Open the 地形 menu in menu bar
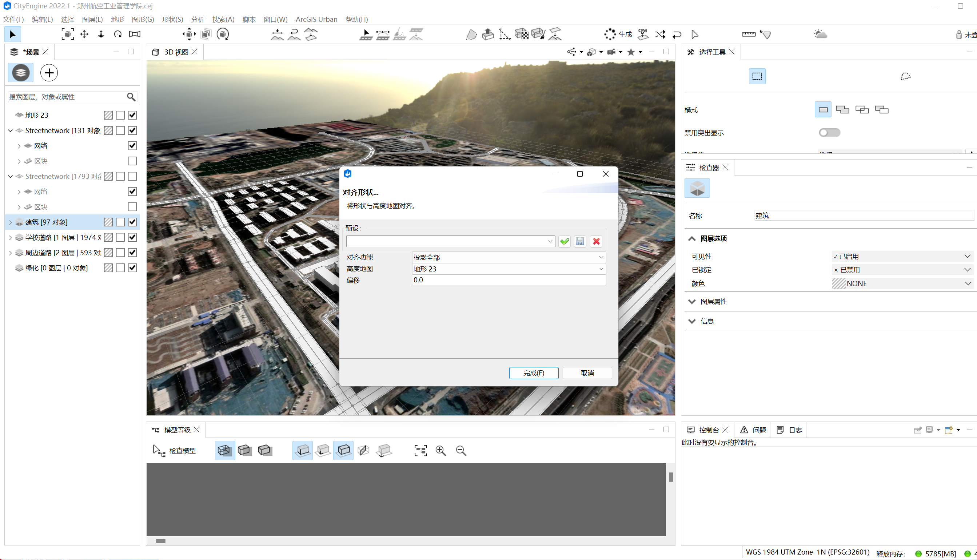The height and width of the screenshot is (560, 977). 117,19
